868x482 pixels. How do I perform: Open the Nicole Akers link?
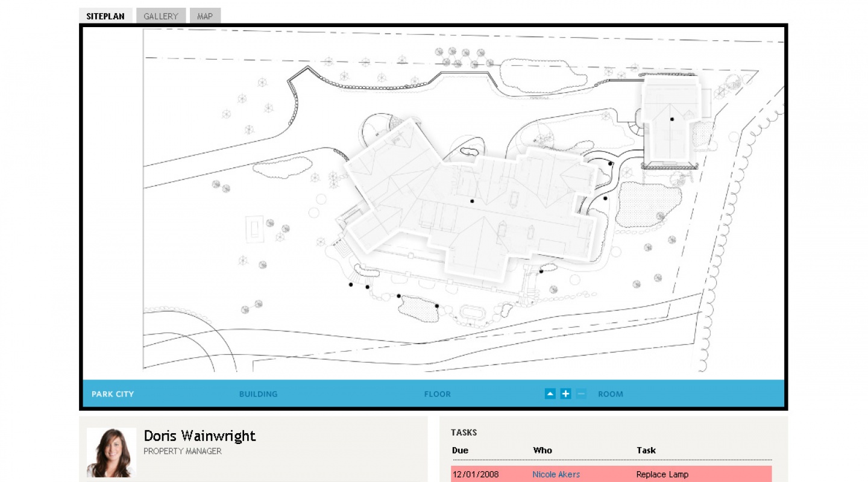(x=556, y=474)
